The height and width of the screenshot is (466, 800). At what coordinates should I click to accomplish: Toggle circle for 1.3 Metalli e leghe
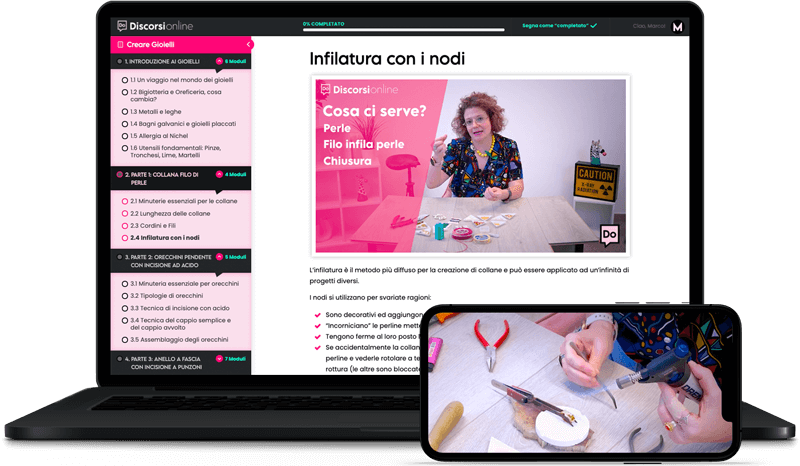tap(124, 112)
